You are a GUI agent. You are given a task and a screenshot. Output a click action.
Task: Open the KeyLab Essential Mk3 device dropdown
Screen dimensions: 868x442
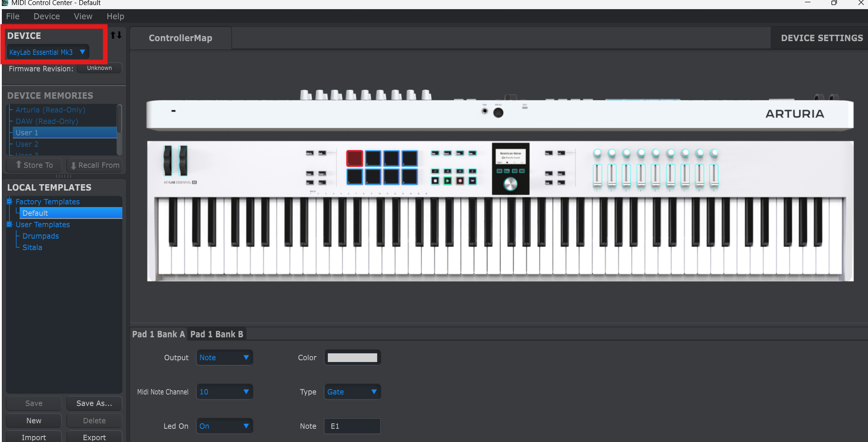47,52
